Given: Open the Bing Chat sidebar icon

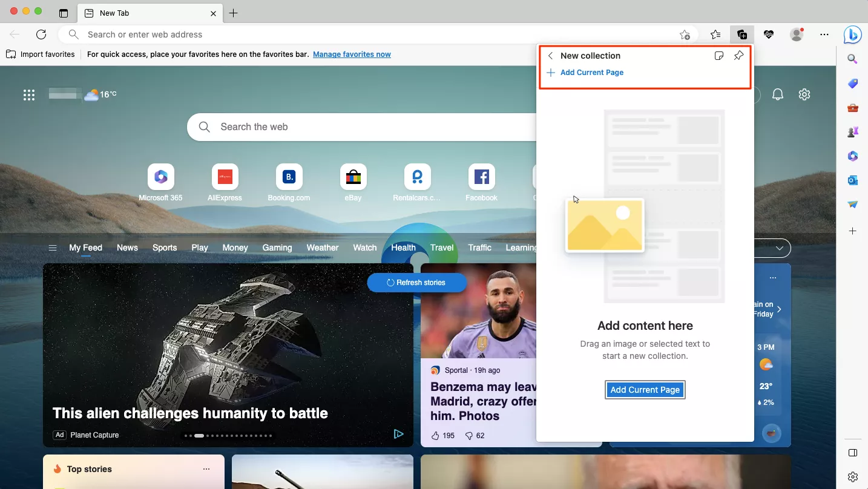Looking at the screenshot, I should tap(853, 35).
